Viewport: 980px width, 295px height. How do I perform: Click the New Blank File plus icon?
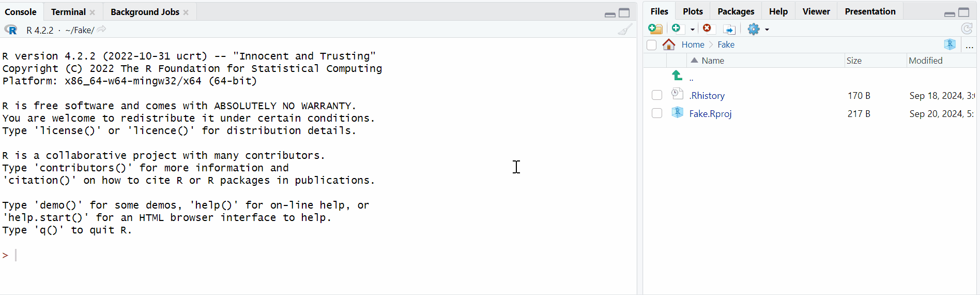coord(677,28)
